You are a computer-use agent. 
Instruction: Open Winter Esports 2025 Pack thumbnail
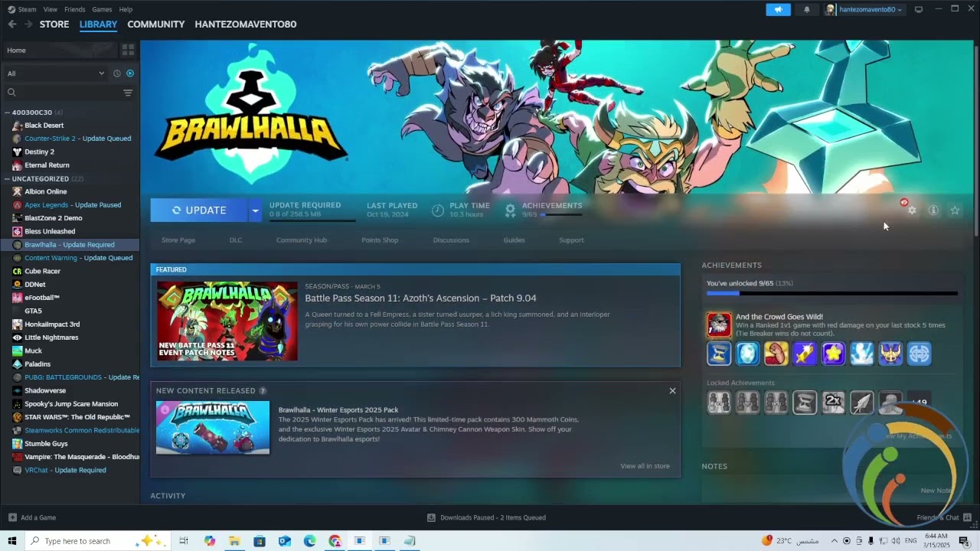213,428
